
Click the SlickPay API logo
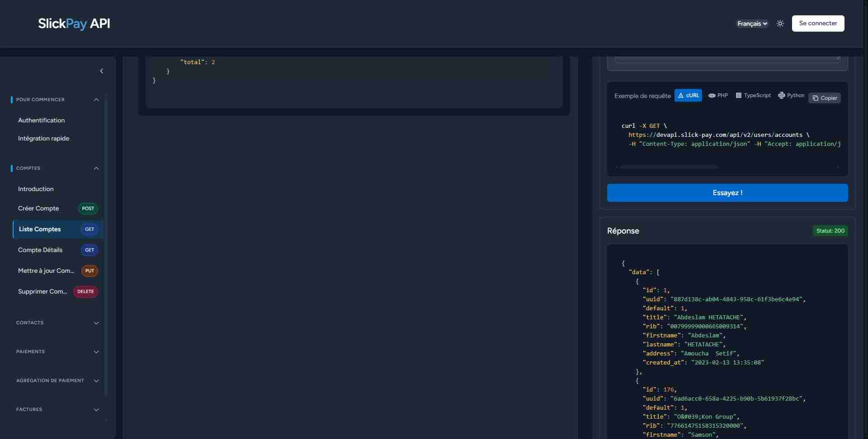tap(74, 23)
